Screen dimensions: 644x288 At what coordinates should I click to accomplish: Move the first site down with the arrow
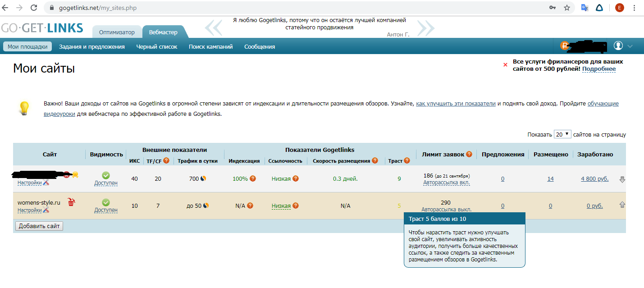[622, 179]
